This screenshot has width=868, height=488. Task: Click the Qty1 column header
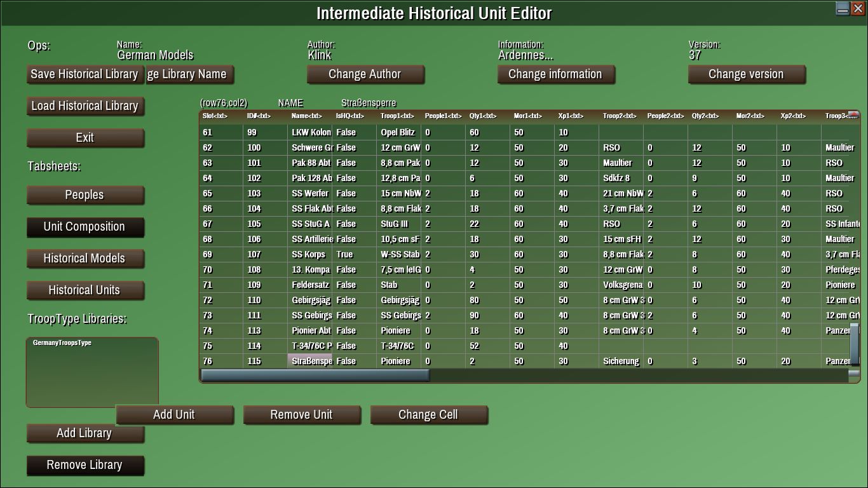pyautogui.click(x=487, y=116)
